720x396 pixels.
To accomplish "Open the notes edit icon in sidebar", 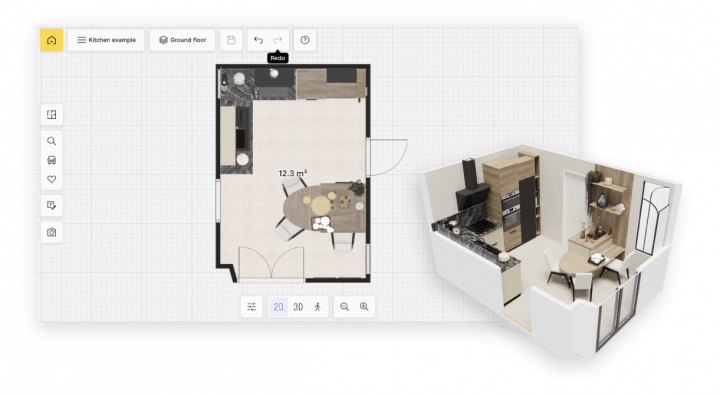I will coord(51,205).
